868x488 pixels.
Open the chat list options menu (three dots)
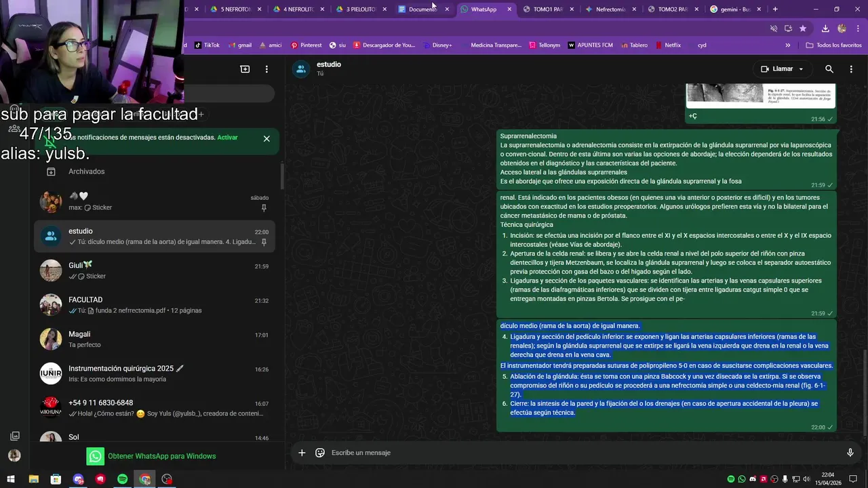coord(267,69)
